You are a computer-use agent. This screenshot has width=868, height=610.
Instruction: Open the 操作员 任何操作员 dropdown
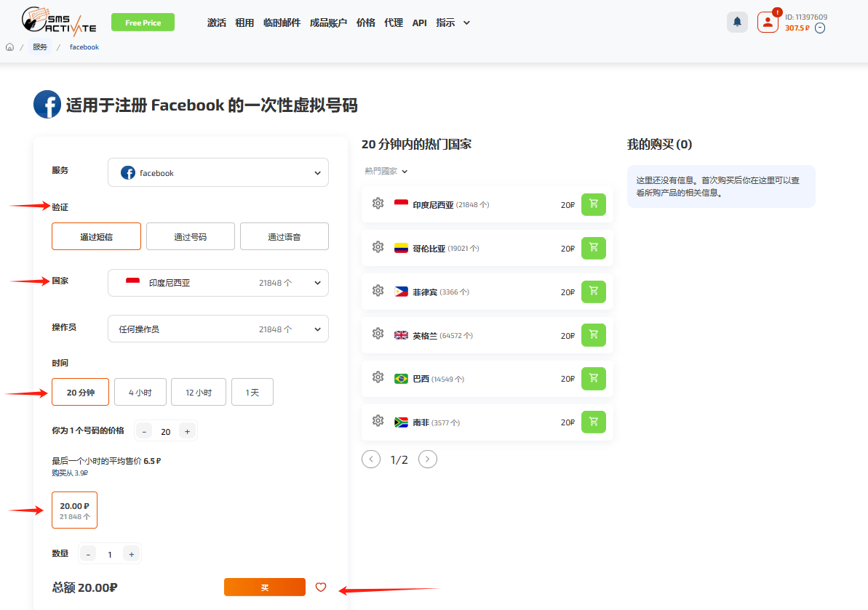(218, 329)
